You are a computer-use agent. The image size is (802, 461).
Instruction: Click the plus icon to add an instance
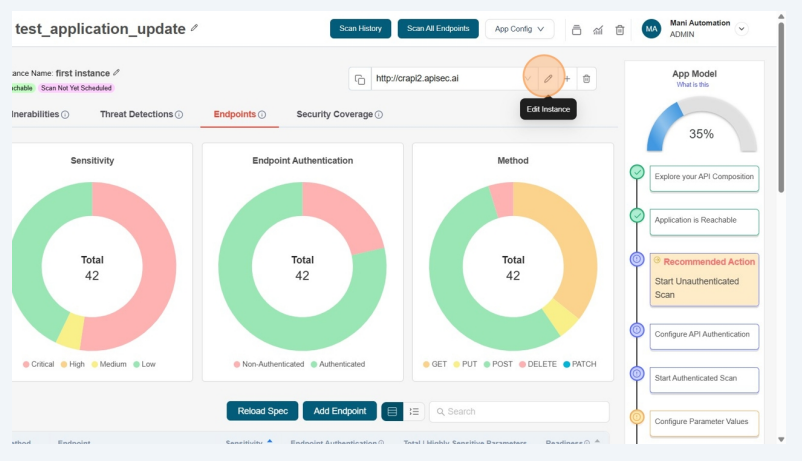567,79
